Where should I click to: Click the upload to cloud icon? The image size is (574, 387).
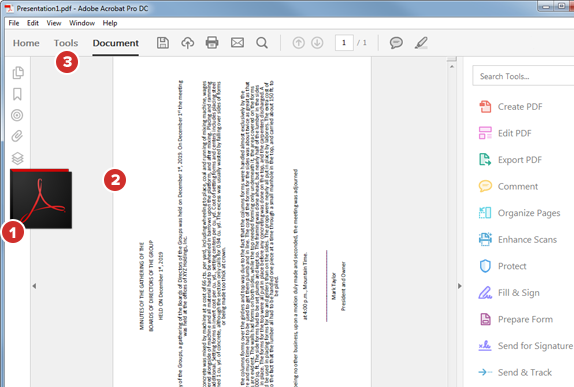click(x=187, y=43)
